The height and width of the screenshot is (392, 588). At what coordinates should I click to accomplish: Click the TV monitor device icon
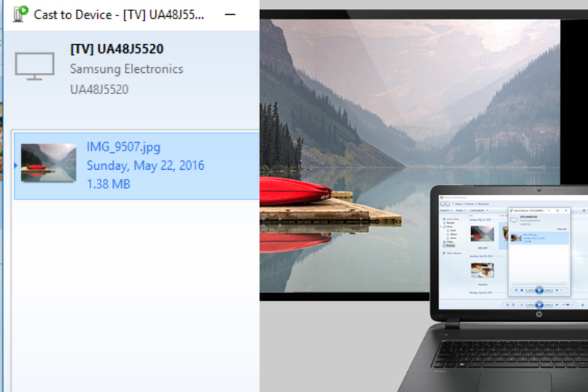click(35, 66)
